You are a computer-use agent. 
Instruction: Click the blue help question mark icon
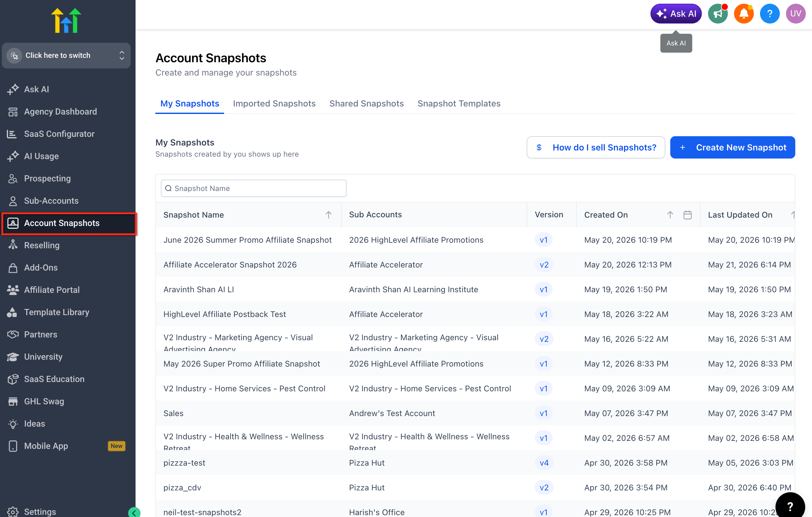[770, 14]
